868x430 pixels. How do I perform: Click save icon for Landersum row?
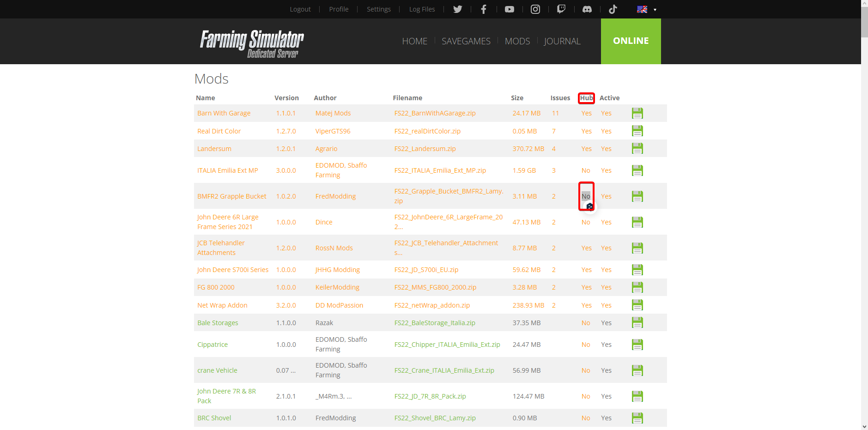637,149
